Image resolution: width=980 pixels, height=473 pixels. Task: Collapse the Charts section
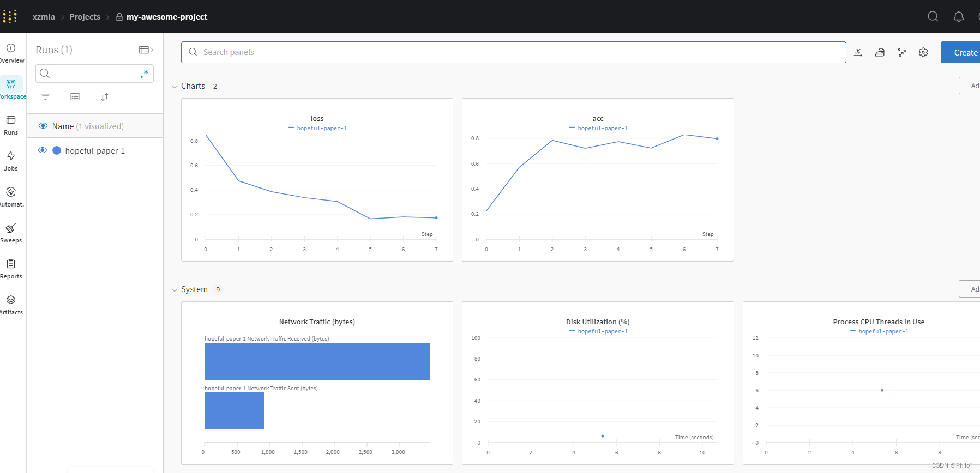tap(175, 87)
